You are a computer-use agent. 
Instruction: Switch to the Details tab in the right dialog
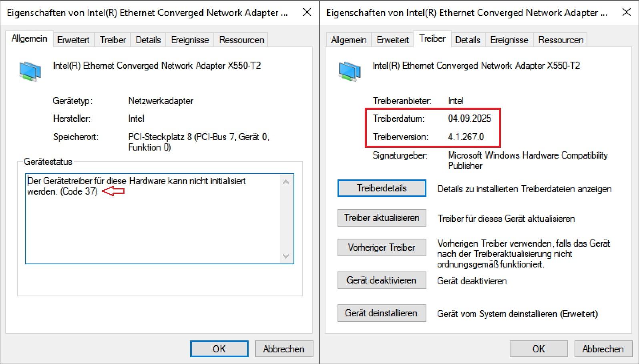click(x=468, y=40)
